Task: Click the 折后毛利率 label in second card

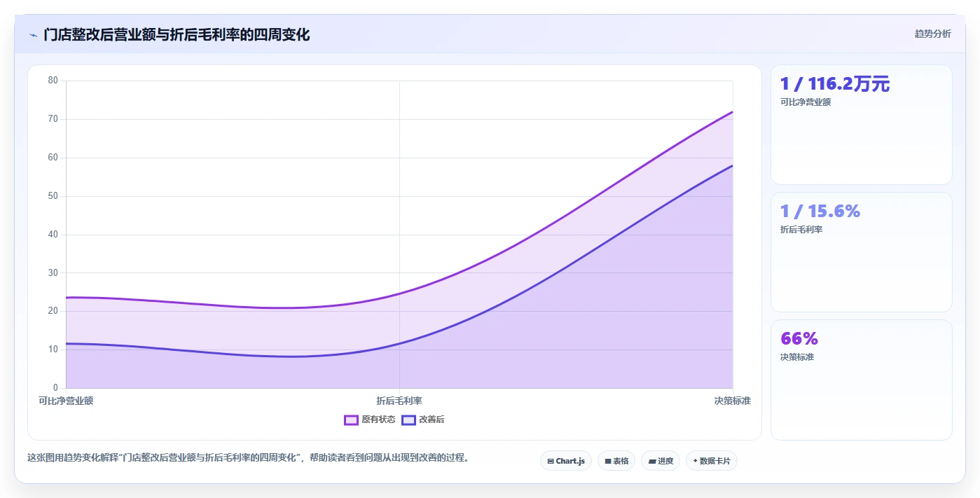Action: point(801,230)
